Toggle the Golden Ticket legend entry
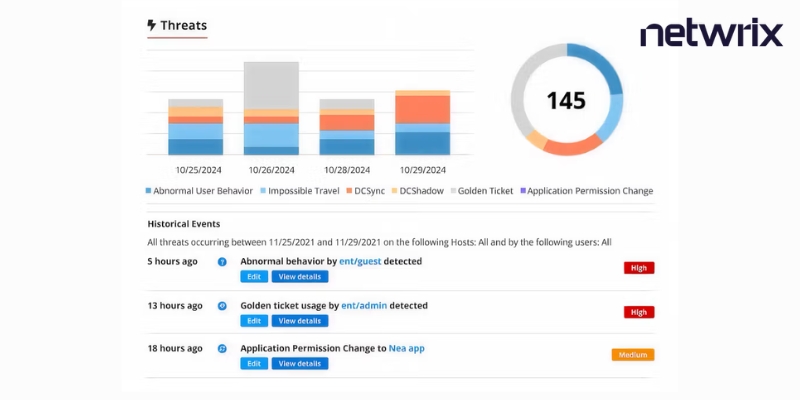The height and width of the screenshot is (400, 800). (x=482, y=191)
